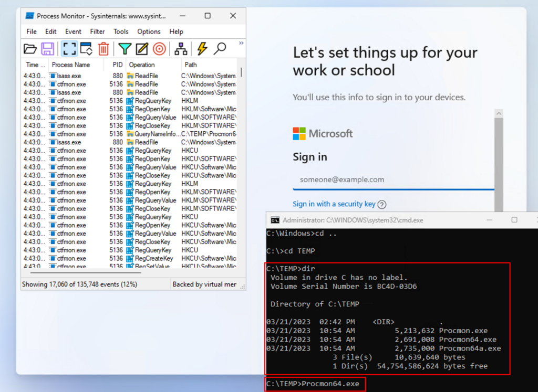
Task: Toggle the Capture events icon
Action: [69, 49]
